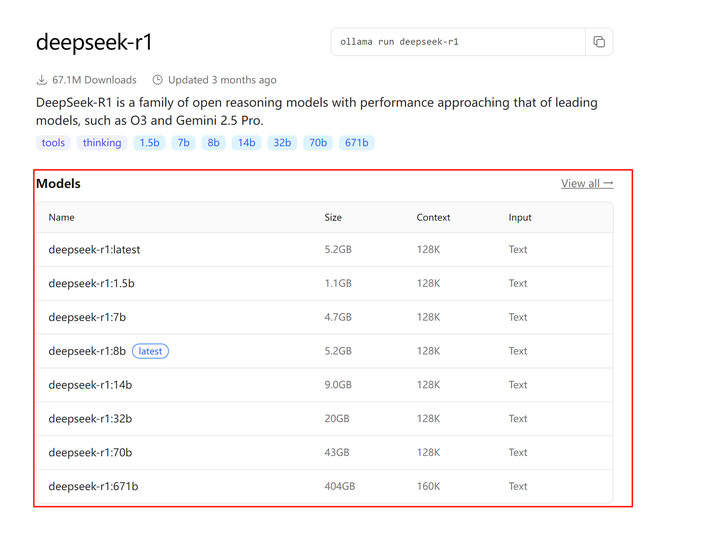Image resolution: width=720 pixels, height=542 pixels.
Task: Select the 14b size tag
Action: tap(247, 143)
